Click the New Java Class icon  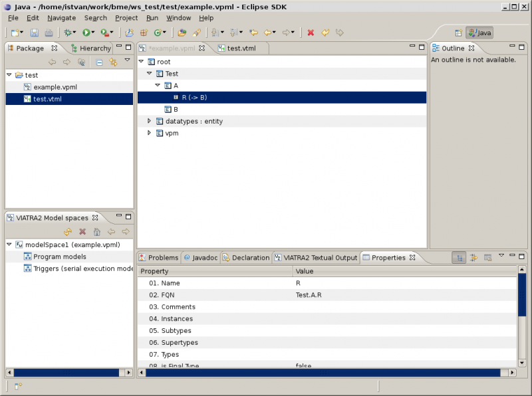158,33
